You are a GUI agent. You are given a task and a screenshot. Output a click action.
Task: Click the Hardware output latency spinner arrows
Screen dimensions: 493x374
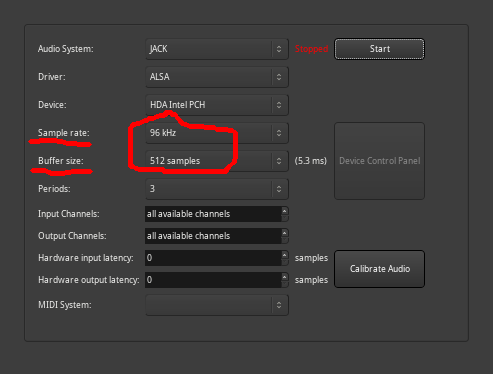pos(285,280)
